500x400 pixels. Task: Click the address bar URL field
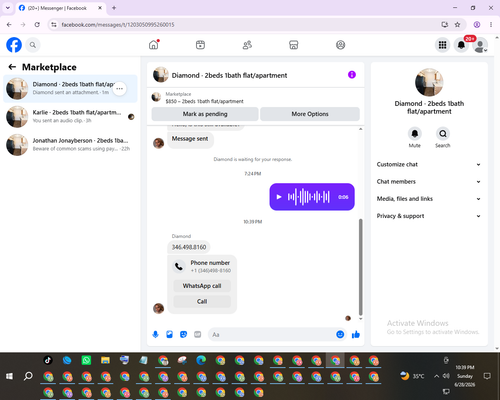tap(247, 25)
